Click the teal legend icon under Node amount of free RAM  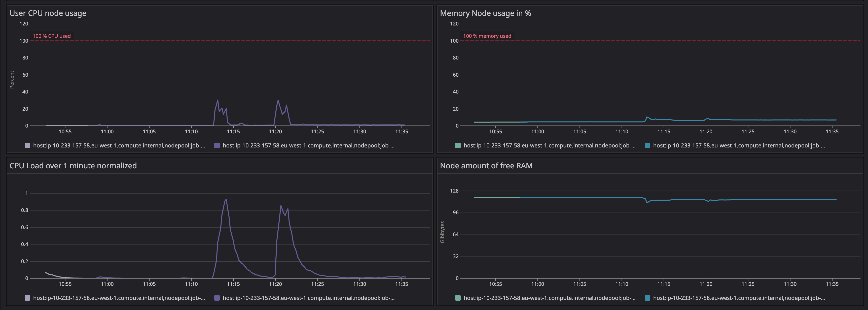pyautogui.click(x=458, y=298)
